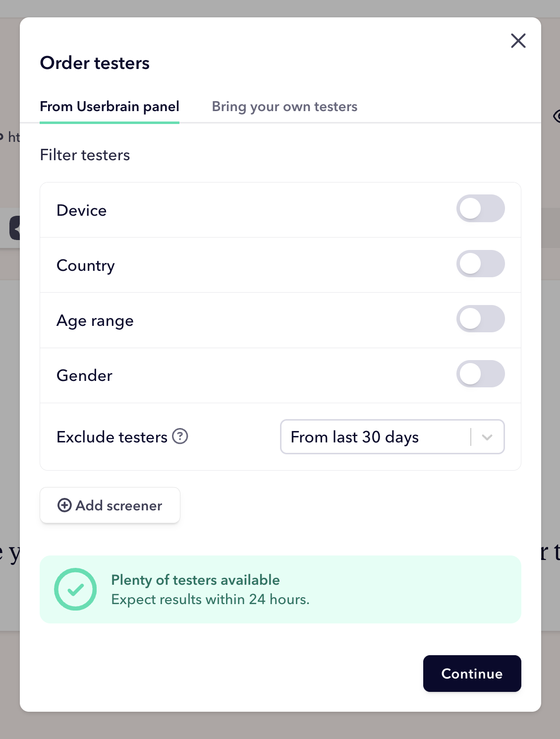This screenshot has height=739, width=560.
Task: Select the 'From Userbrain panel' tab
Action: pos(110,107)
